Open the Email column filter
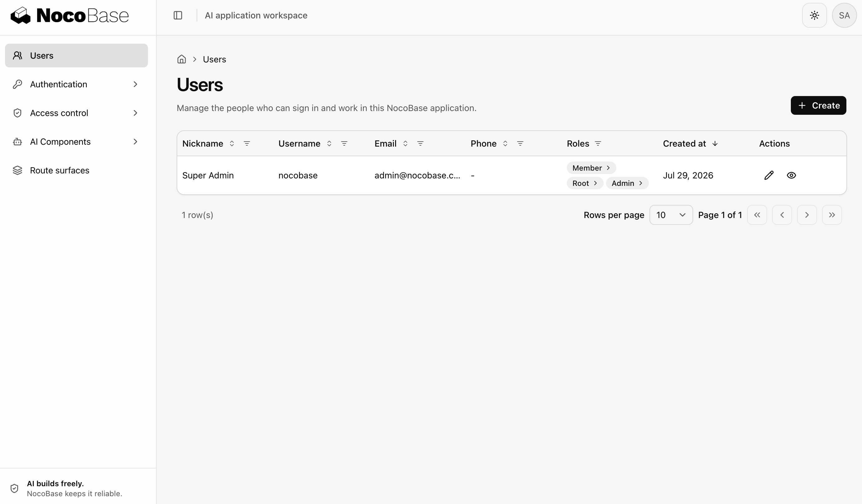The height and width of the screenshot is (504, 862). coord(420,143)
